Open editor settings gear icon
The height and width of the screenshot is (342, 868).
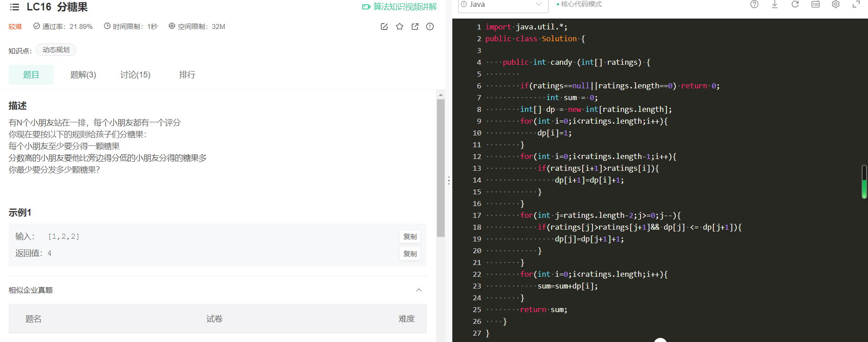click(x=836, y=4)
